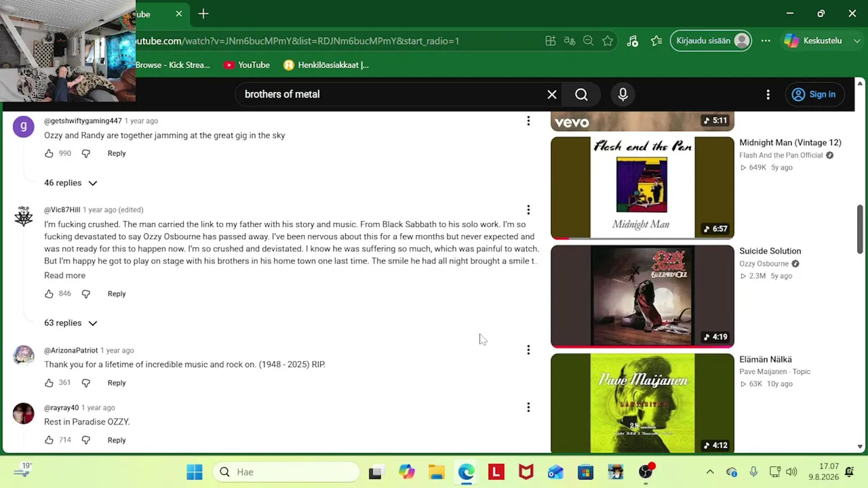Viewport: 868px width, 488px height.
Task: Show hidden system tray icons
Action: pyautogui.click(x=710, y=472)
